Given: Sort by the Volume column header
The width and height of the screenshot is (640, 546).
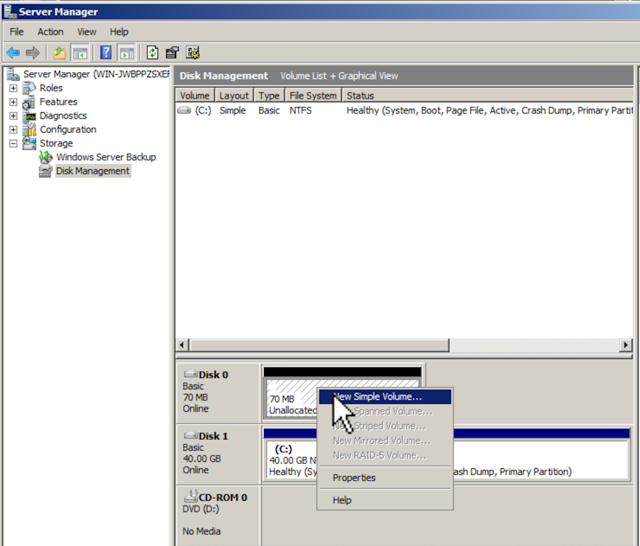Looking at the screenshot, I should (x=195, y=95).
